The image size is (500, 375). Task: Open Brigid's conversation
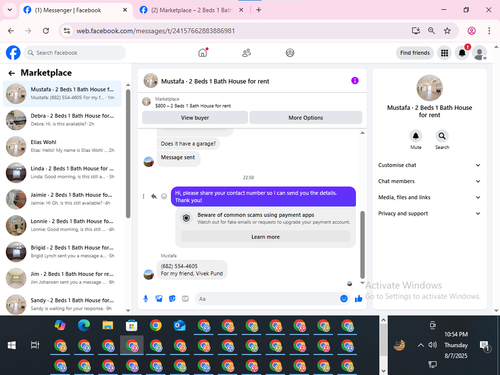click(62, 252)
